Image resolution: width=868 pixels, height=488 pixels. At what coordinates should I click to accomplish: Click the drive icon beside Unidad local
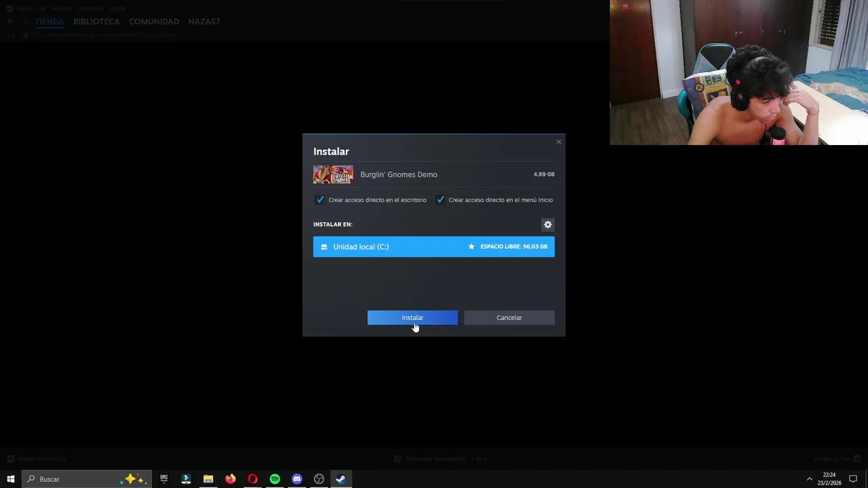(324, 247)
